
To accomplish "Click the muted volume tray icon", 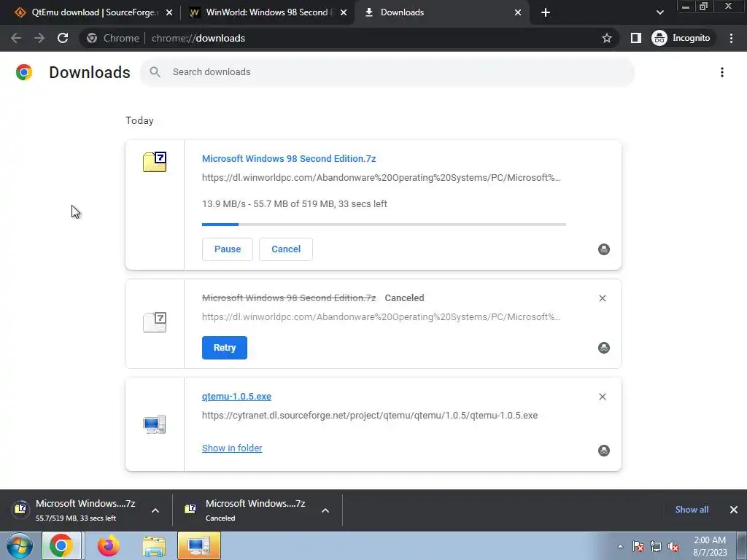I will click(673, 547).
